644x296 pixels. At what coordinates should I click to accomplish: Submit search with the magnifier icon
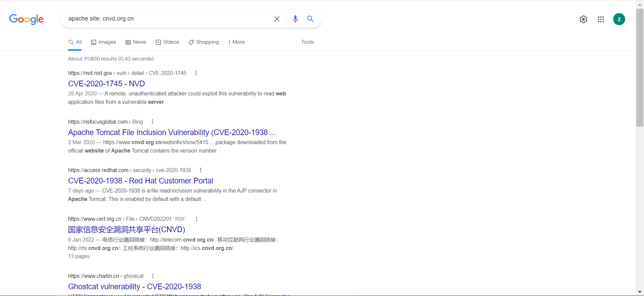(x=310, y=19)
